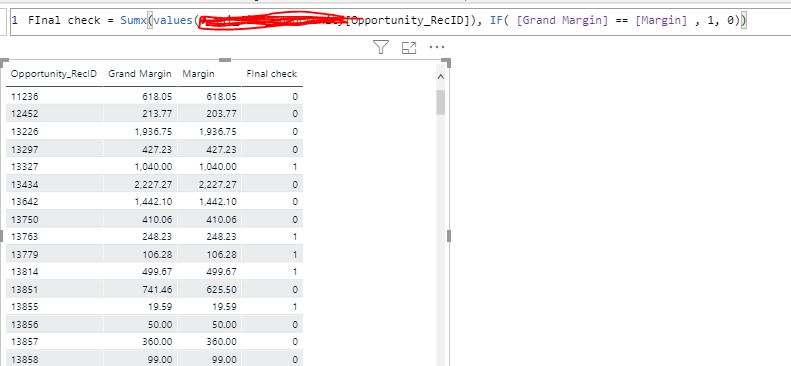The width and height of the screenshot is (791, 366).
Task: Click Grand Margin value 19.59
Action: pos(160,307)
